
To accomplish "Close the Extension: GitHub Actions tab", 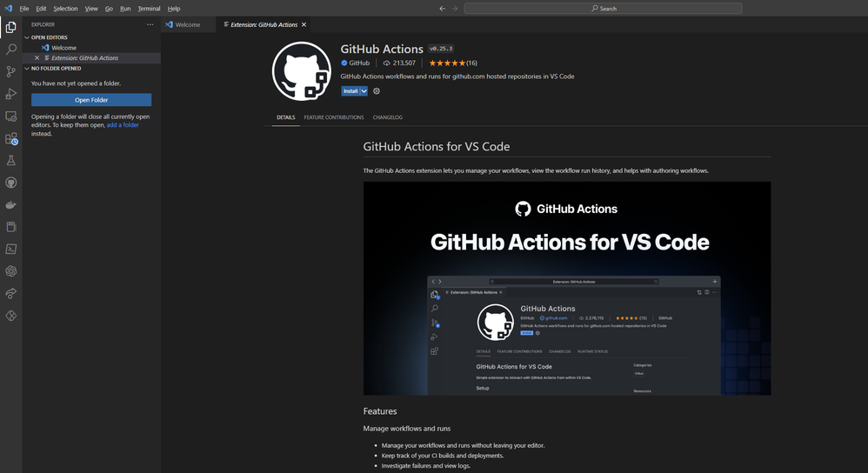I will 304,24.
